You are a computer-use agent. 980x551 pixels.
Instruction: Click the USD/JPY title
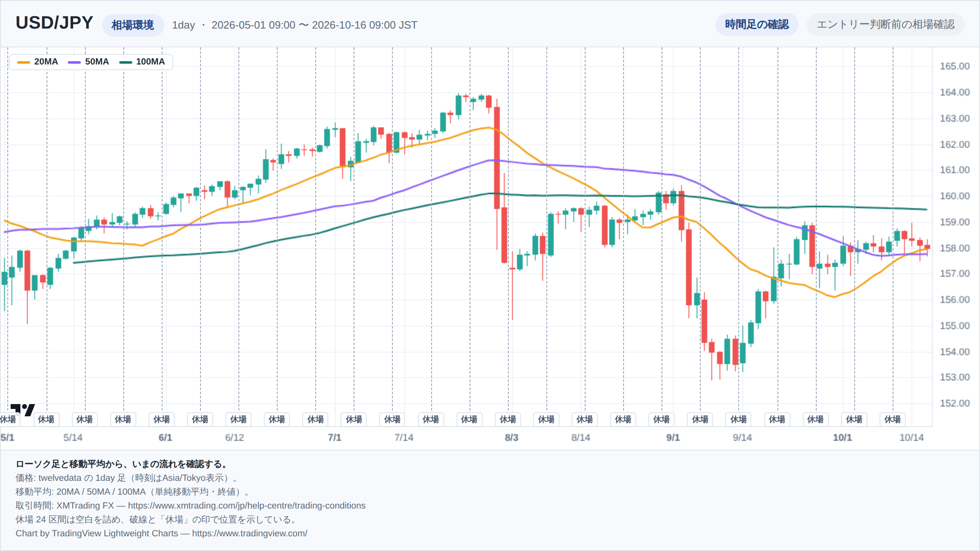[54, 23]
